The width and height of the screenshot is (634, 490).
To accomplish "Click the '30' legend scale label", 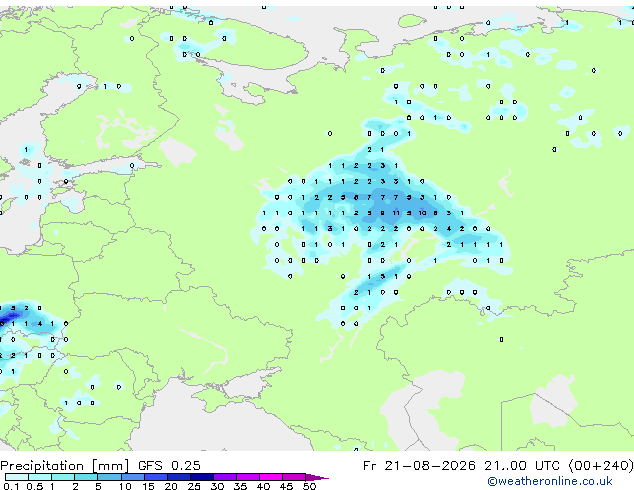I will click(218, 486).
